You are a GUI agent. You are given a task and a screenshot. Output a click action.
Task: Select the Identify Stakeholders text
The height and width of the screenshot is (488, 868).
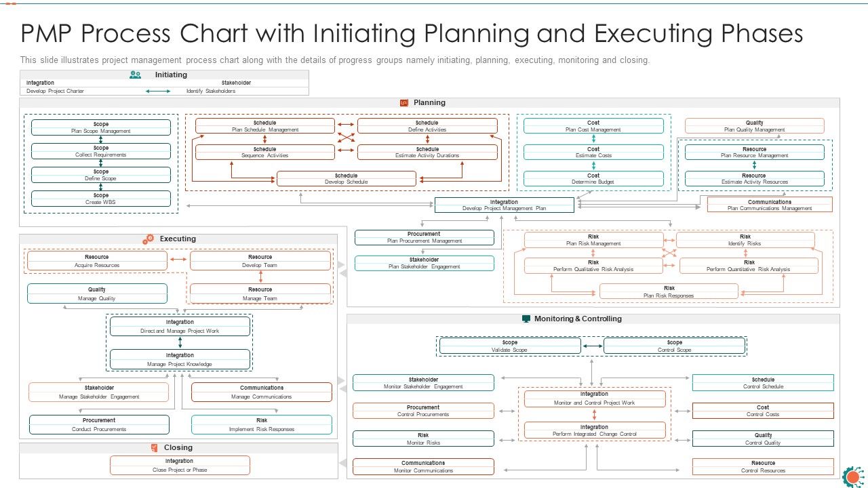point(211,91)
